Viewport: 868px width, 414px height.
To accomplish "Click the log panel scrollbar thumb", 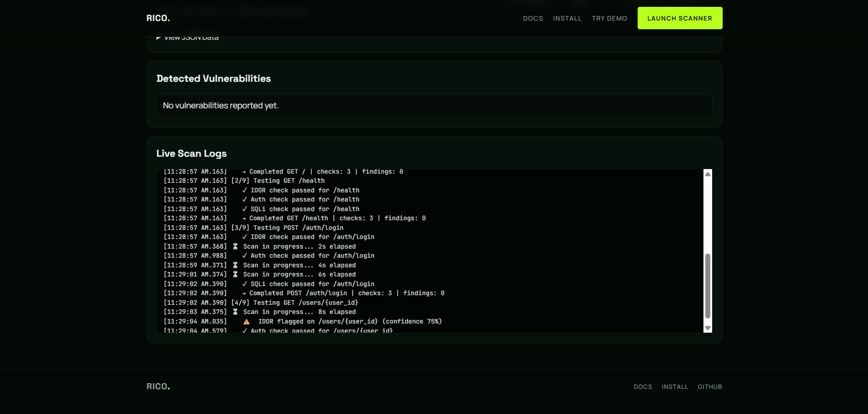I will point(708,286).
